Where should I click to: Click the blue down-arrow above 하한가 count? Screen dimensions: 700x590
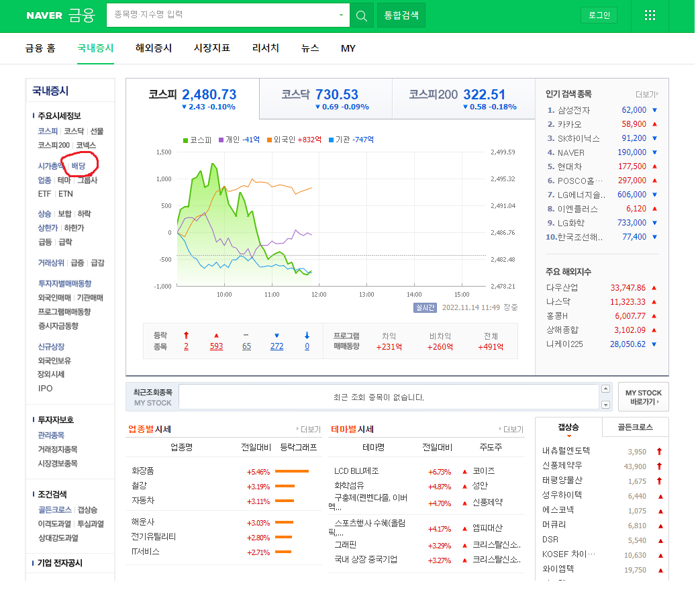(x=307, y=334)
